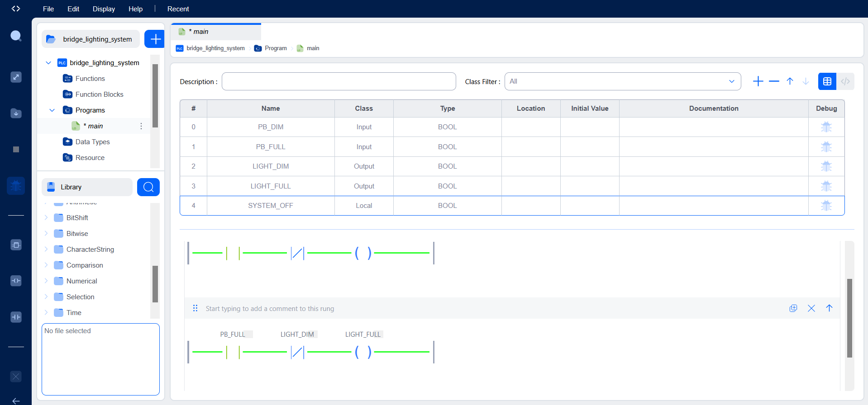Expand the Numerical library folder

point(46,281)
